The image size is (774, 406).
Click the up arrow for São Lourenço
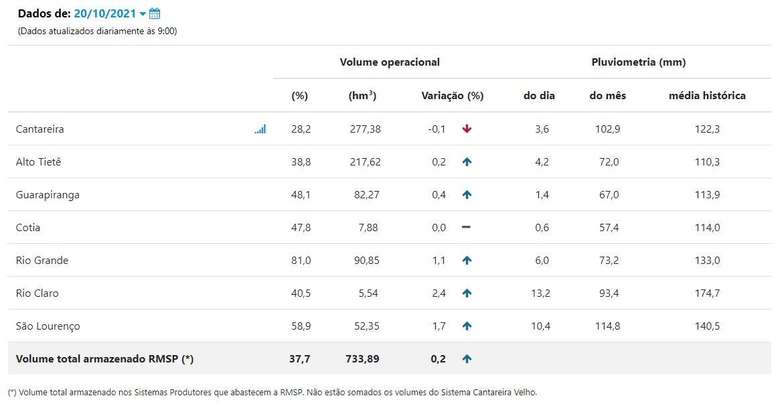coord(466,326)
